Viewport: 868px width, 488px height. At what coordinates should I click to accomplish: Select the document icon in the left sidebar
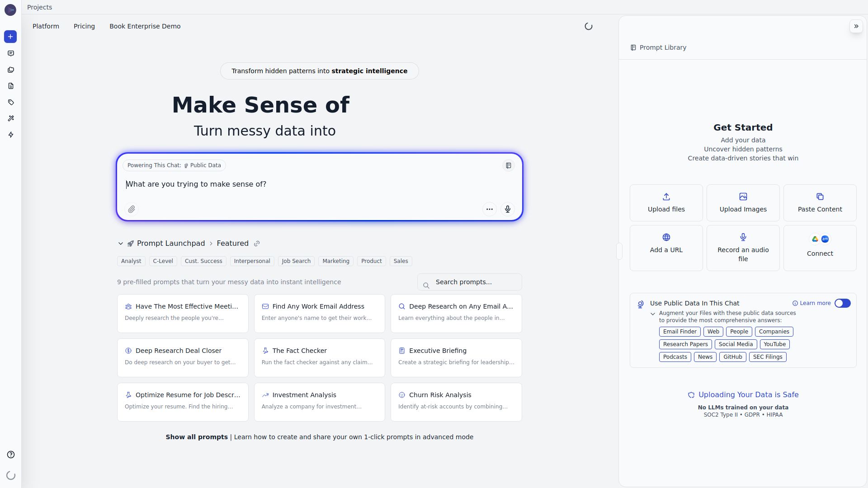pyautogui.click(x=10, y=86)
